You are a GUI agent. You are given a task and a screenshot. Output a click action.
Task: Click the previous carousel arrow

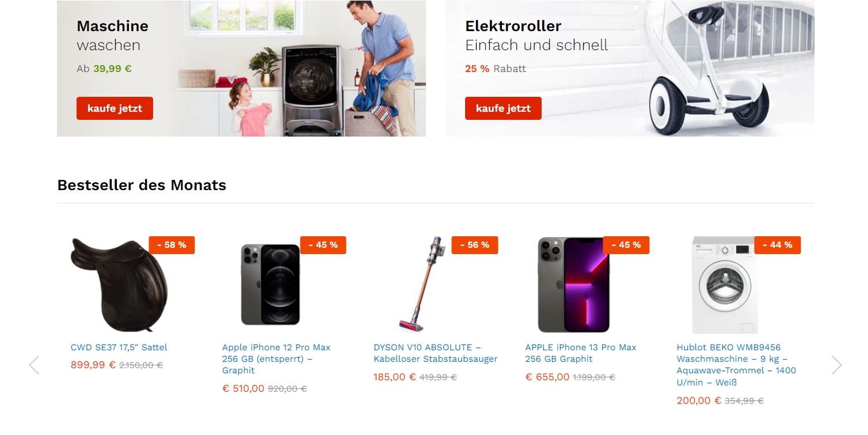coord(34,365)
